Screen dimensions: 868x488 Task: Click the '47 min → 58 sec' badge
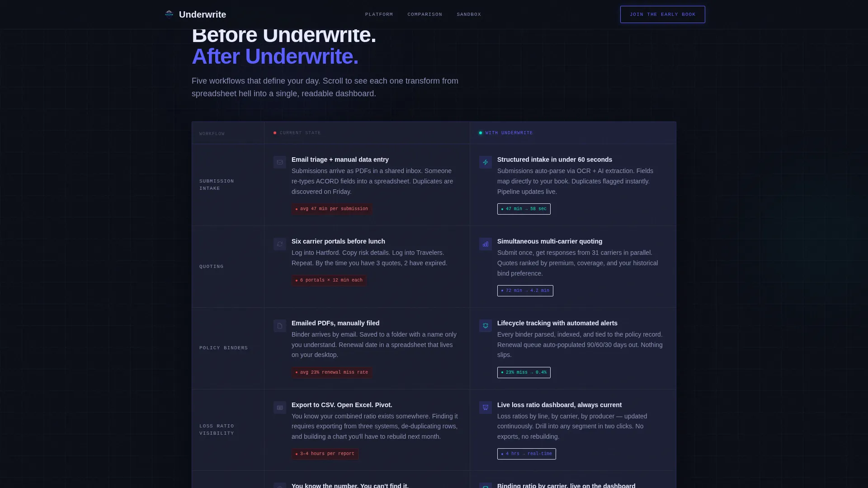[524, 209]
